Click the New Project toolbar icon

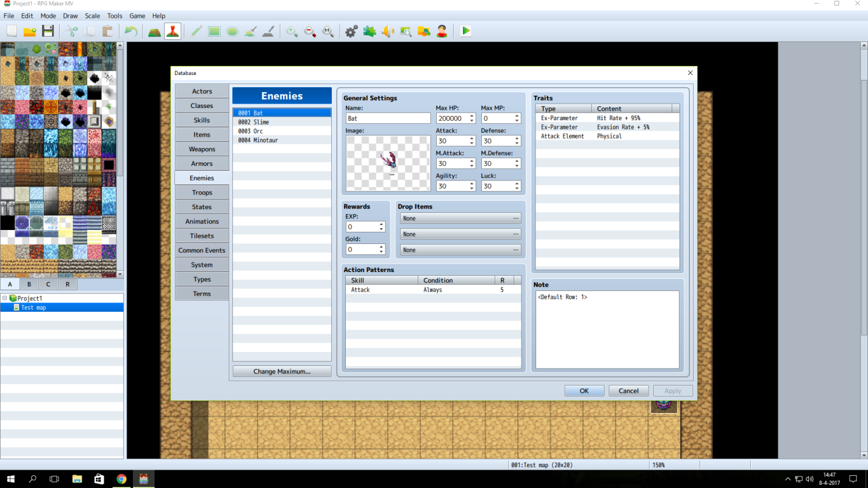[12, 31]
